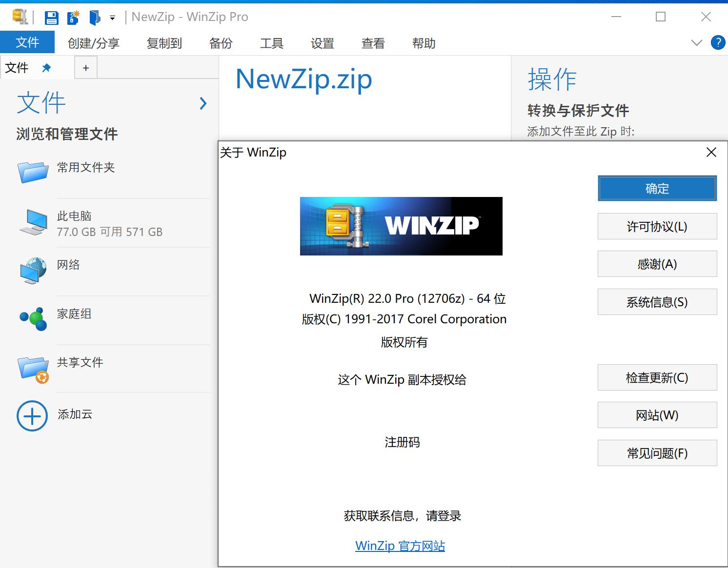The image size is (728, 568).
Task: Click the 这个 WinZip 副本授权给 text
Action: pos(402,380)
